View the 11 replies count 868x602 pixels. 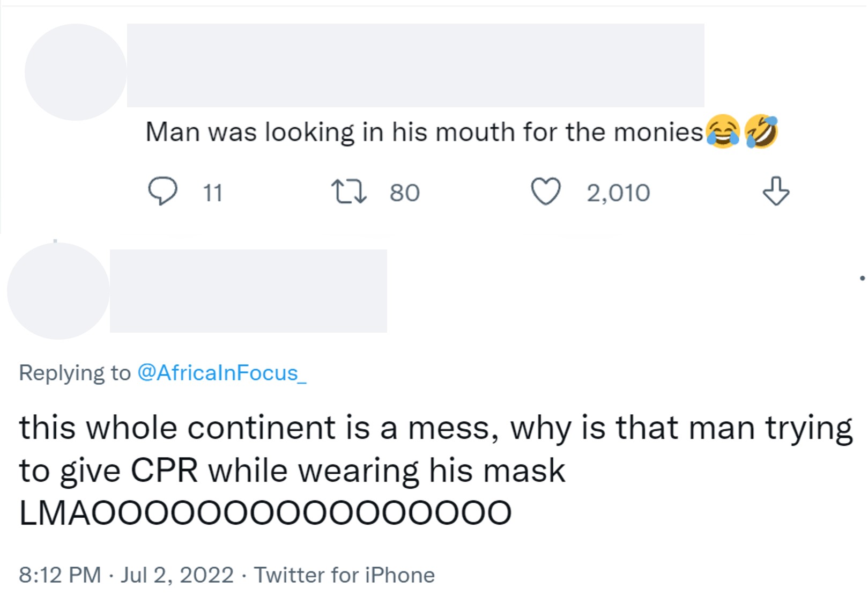[213, 193]
